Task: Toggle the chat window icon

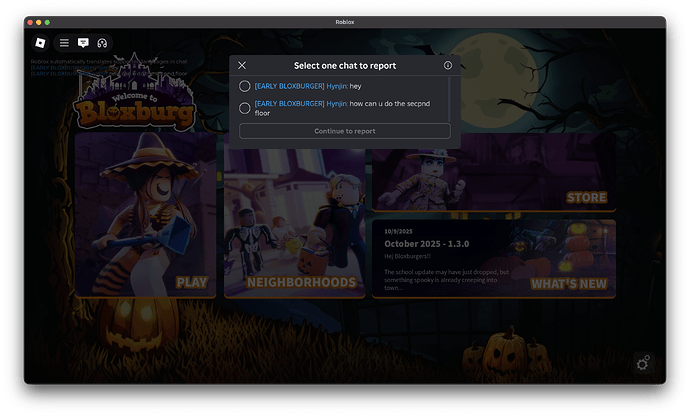Action: (83, 43)
